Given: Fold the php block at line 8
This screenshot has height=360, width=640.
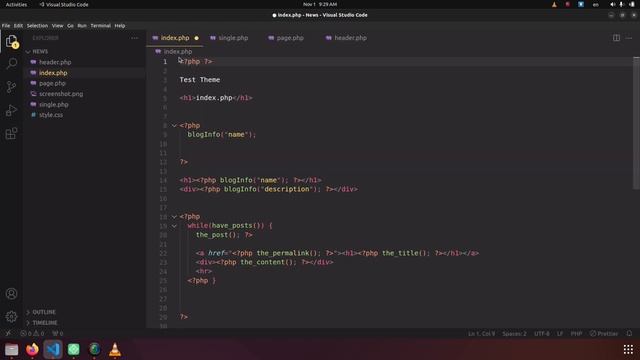Looking at the screenshot, I should 174,126.
